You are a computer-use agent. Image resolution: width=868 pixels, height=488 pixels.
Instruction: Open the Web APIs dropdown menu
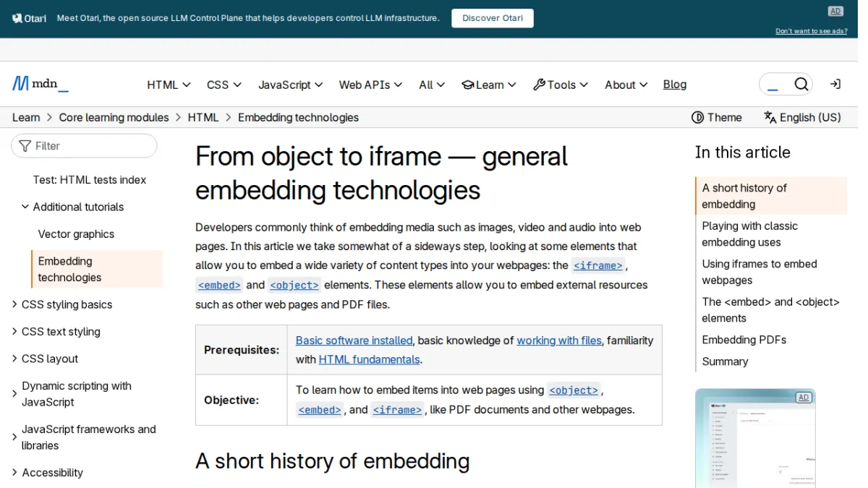coord(370,85)
